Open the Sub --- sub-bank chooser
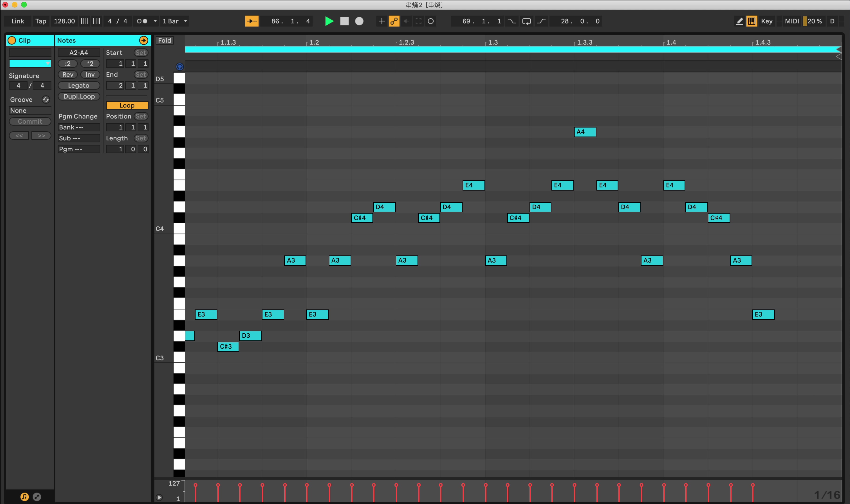850x504 pixels. tap(79, 138)
